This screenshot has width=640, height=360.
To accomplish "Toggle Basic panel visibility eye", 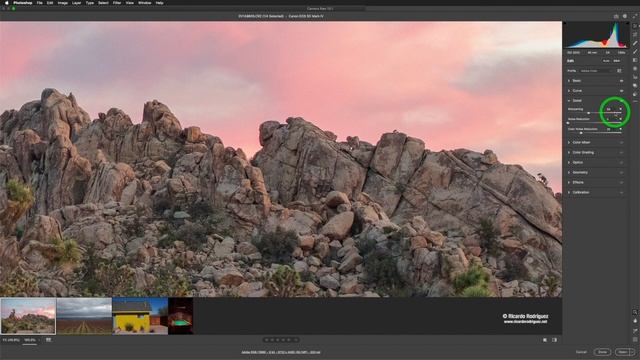I will (622, 81).
